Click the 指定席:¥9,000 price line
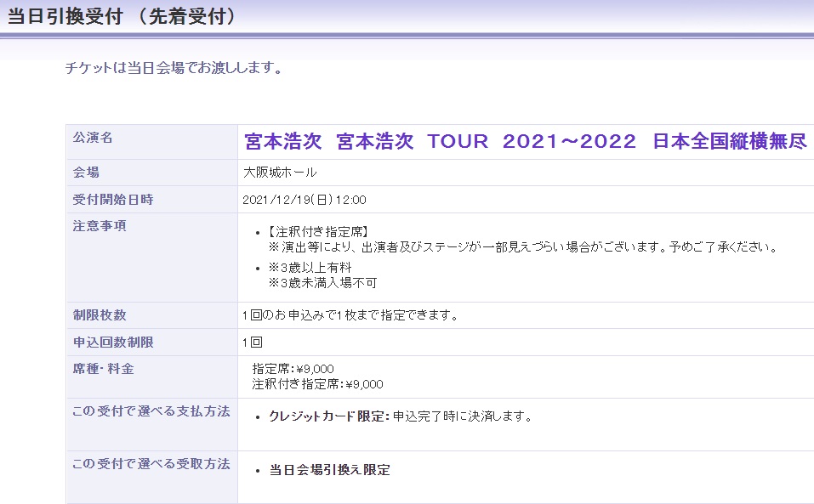814x504 pixels. pyautogui.click(x=293, y=369)
